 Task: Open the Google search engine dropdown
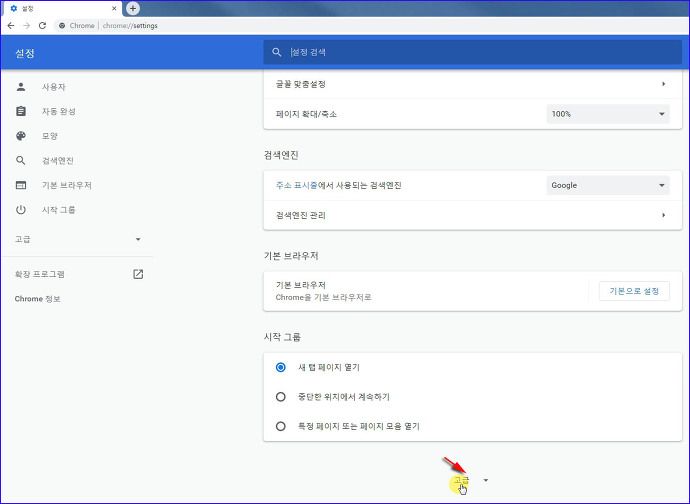(608, 185)
